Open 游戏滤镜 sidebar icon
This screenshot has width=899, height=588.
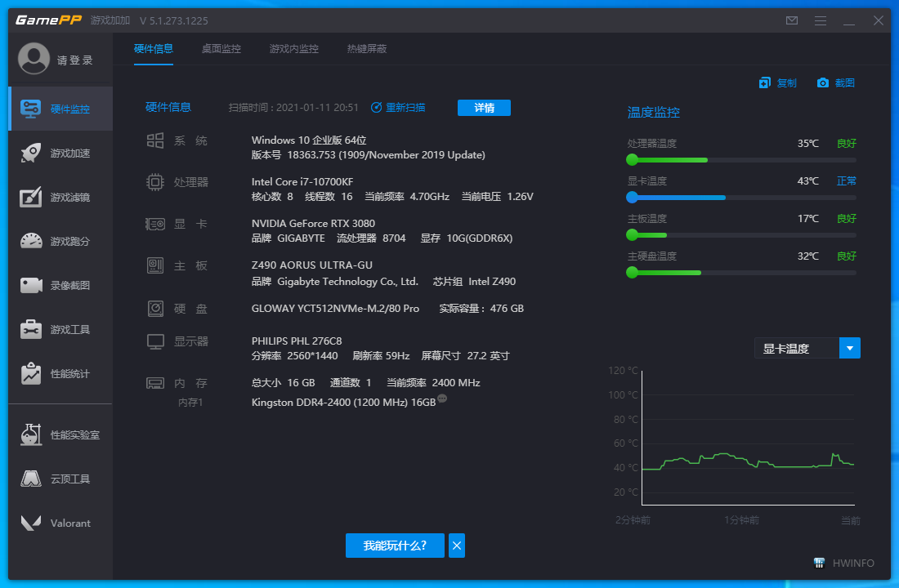click(31, 197)
